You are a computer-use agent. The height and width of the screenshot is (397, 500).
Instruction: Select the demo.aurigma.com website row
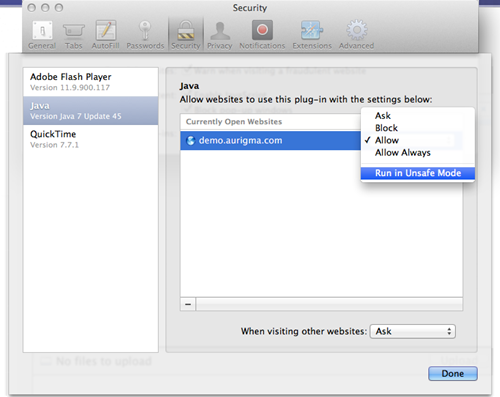pos(270,140)
